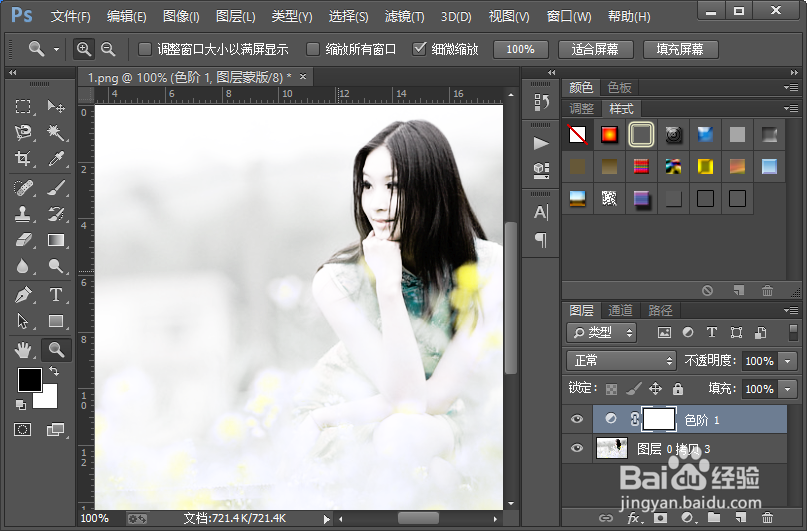Hide the 图层 0 拷贝 3 layer

577,448
